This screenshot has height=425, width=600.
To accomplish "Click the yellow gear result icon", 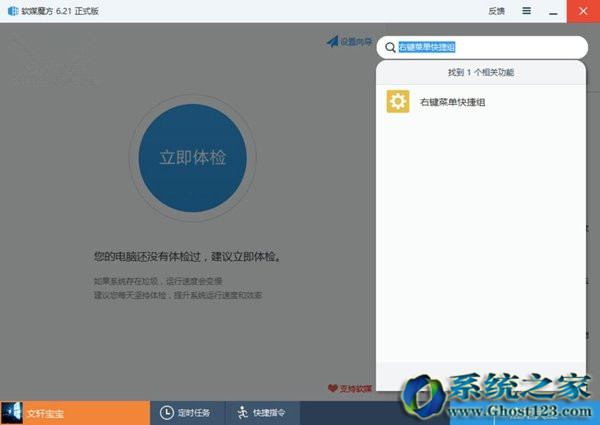I will pyautogui.click(x=398, y=102).
